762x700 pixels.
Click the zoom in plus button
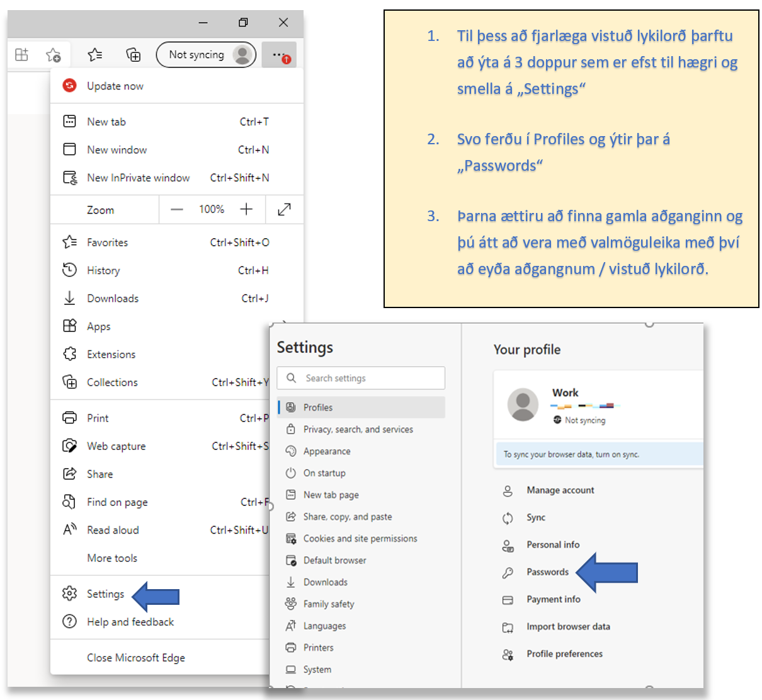[246, 209]
